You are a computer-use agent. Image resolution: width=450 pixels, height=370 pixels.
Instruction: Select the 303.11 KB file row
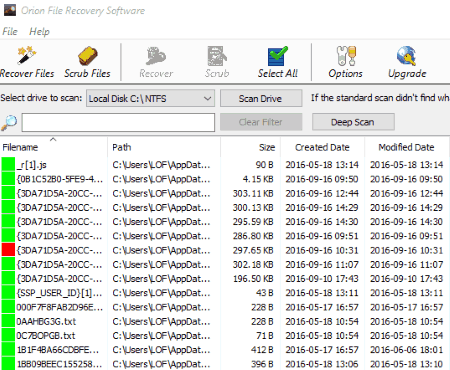[225, 193]
